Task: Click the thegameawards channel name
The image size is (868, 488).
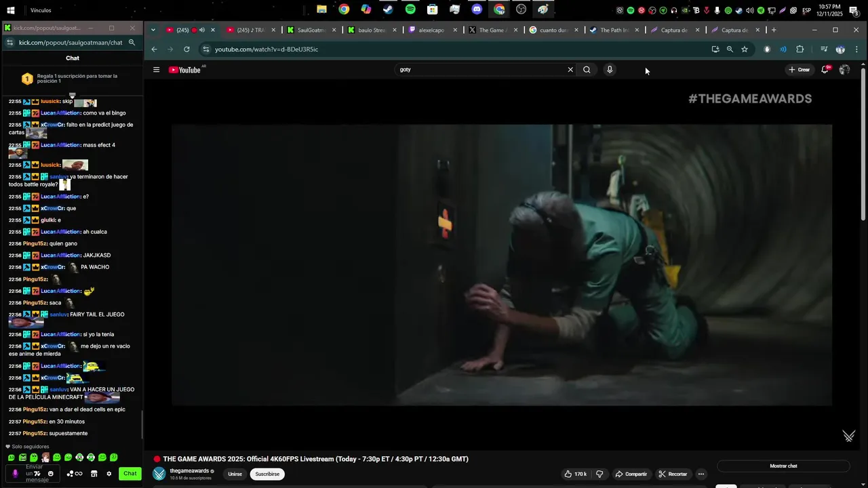Action: 189,471
